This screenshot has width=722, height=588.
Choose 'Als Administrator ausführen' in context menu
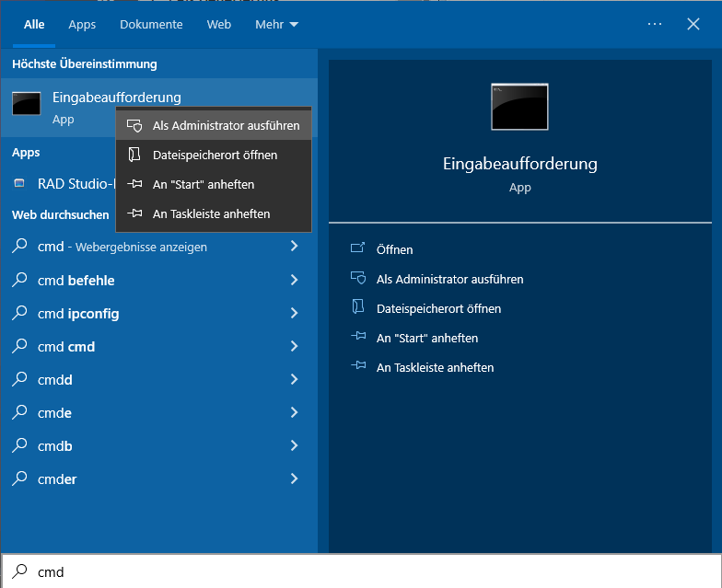coord(214,125)
